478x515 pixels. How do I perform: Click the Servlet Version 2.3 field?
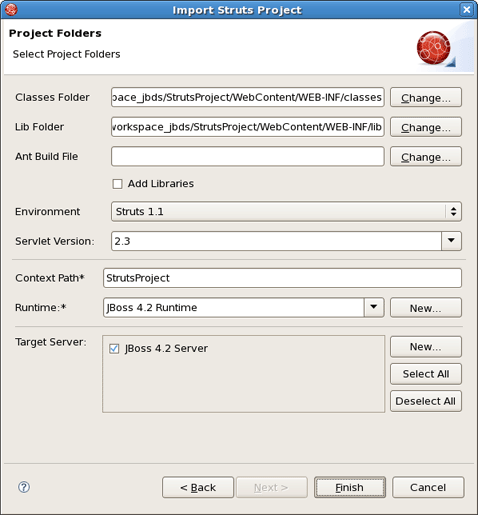click(276, 241)
